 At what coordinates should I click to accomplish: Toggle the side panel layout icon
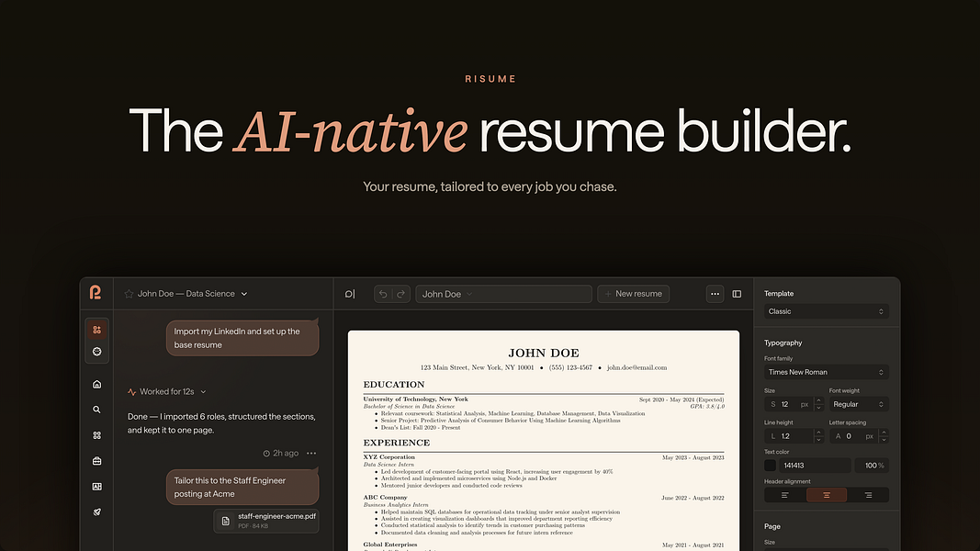click(737, 294)
